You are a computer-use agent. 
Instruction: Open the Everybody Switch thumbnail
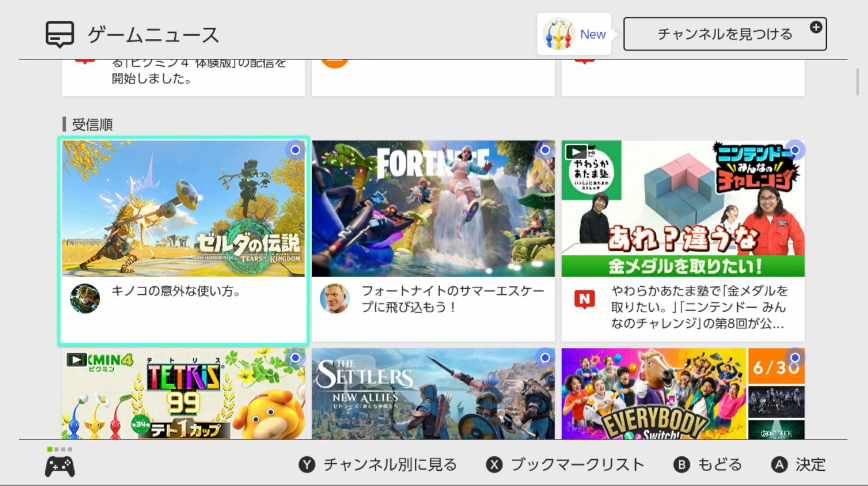pos(683,394)
